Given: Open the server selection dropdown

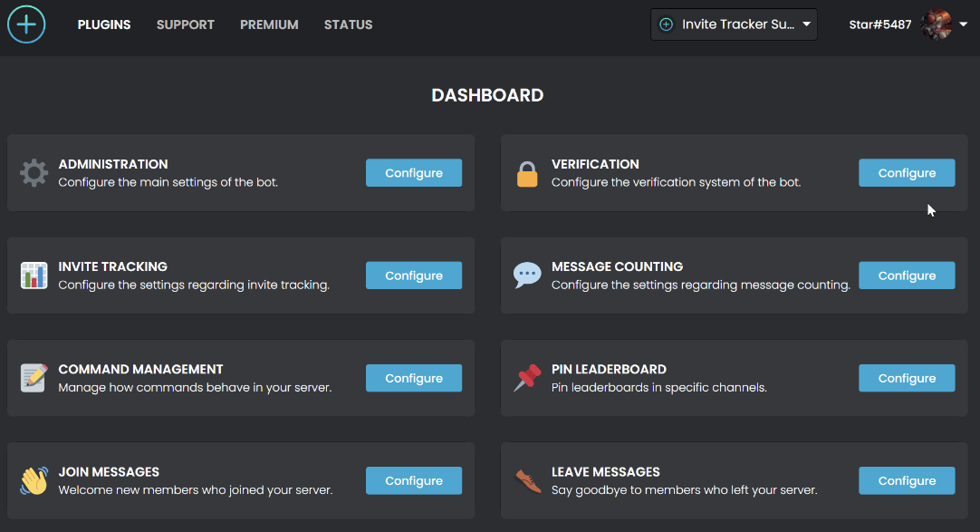Looking at the screenshot, I should click(734, 24).
